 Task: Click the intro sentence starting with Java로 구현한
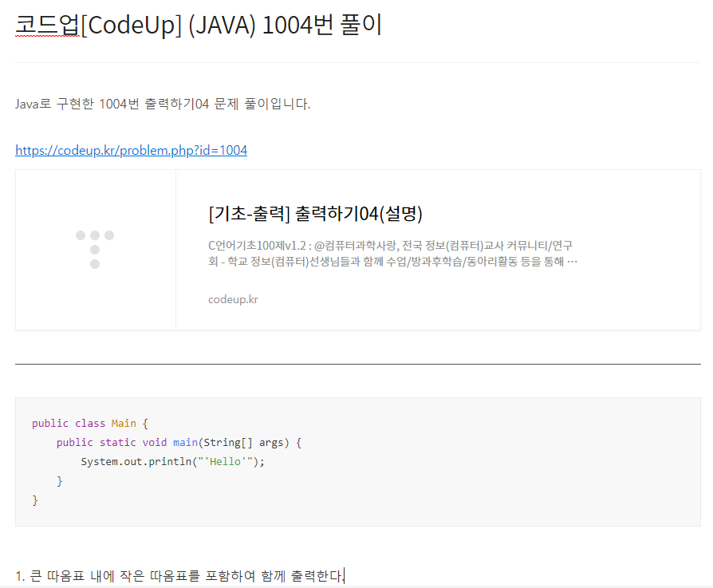163,105
